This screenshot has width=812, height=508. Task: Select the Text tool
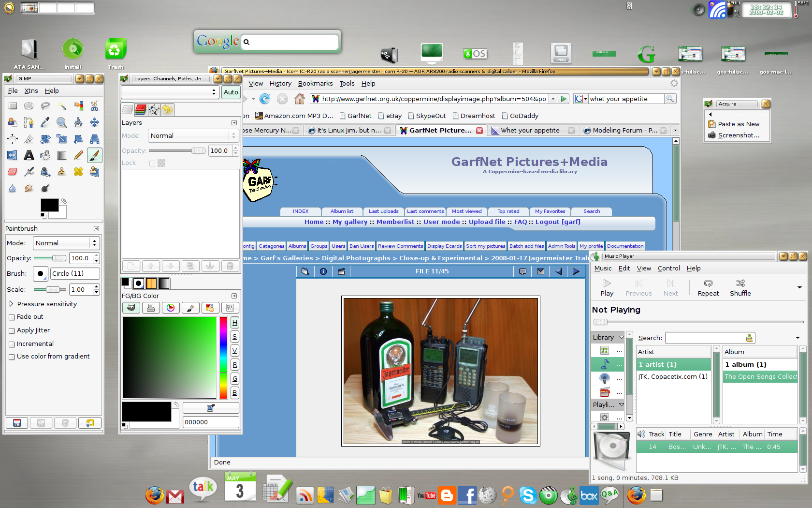29,155
